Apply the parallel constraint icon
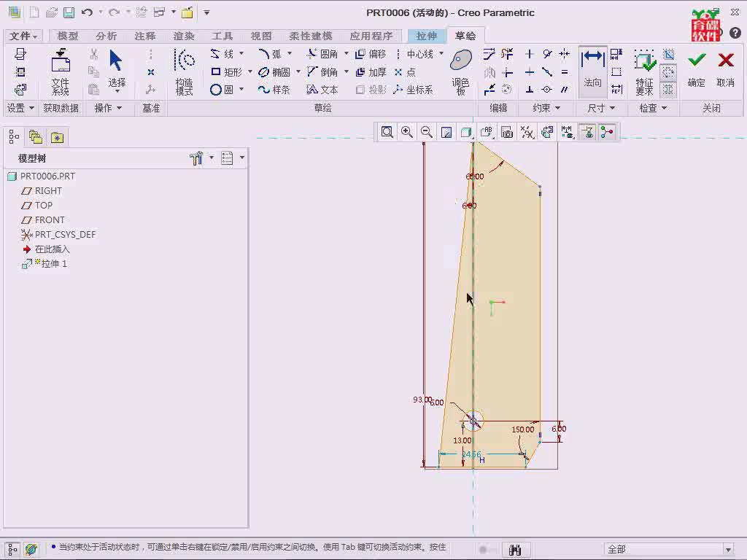 565,90
